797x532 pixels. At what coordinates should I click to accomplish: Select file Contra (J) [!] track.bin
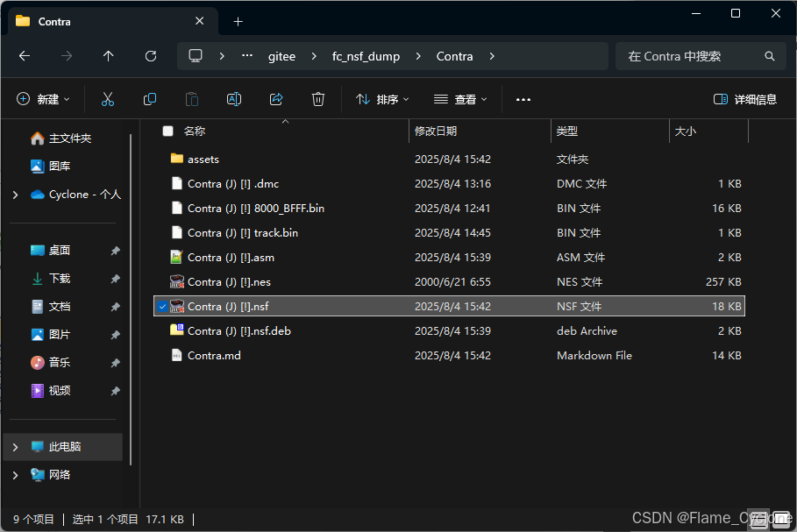[x=449, y=233]
